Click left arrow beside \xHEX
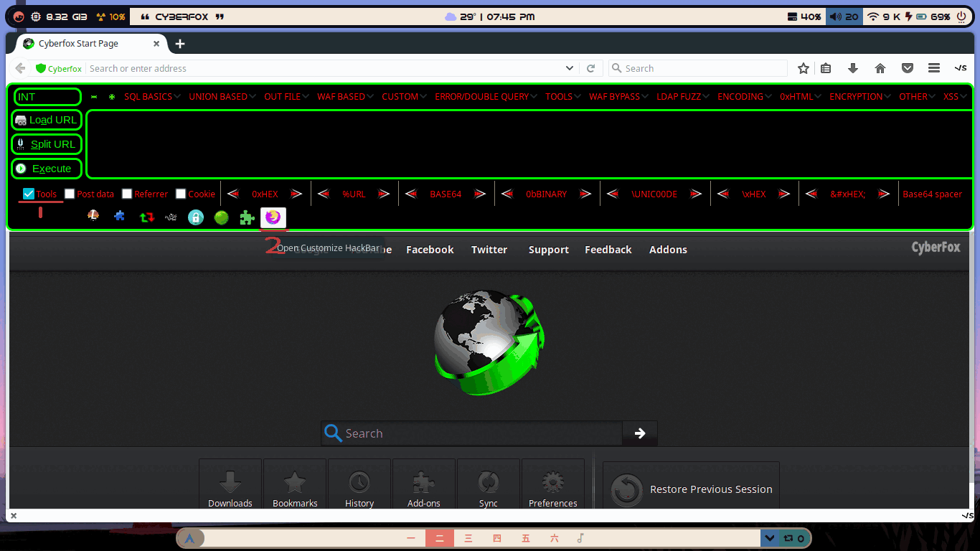This screenshot has width=980, height=551. coord(723,194)
